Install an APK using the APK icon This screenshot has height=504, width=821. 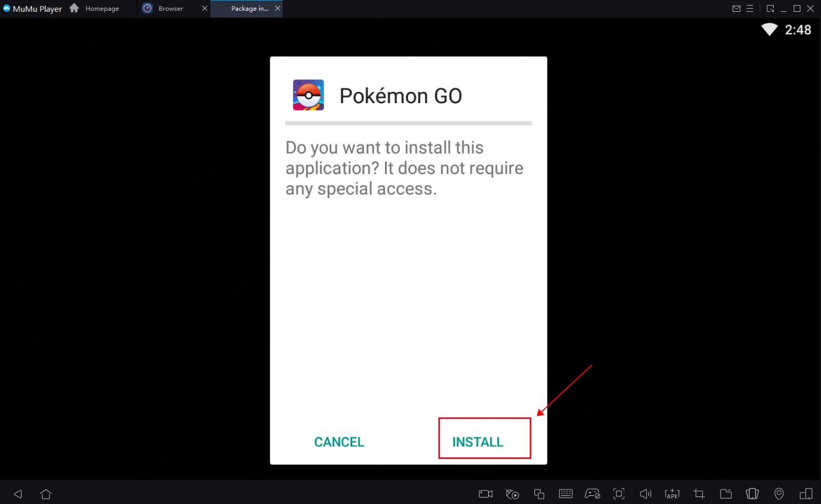[x=672, y=493]
